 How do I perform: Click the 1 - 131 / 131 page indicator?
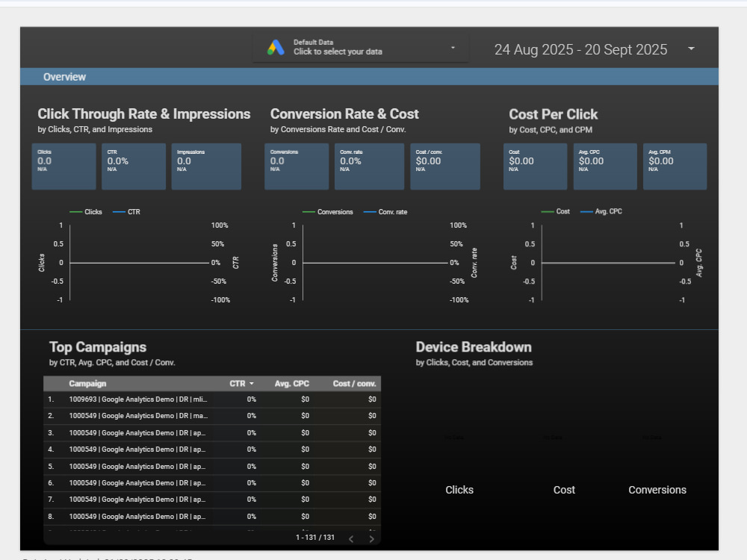pos(315,537)
